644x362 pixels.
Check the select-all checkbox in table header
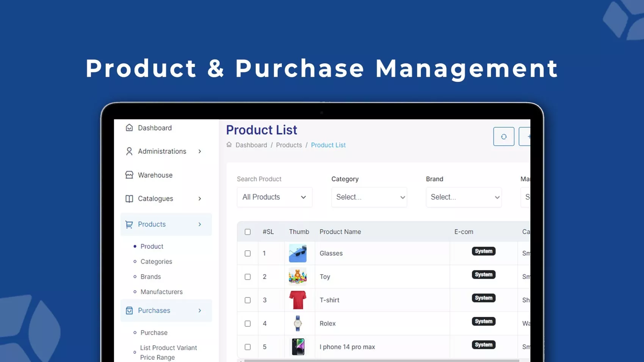248,232
